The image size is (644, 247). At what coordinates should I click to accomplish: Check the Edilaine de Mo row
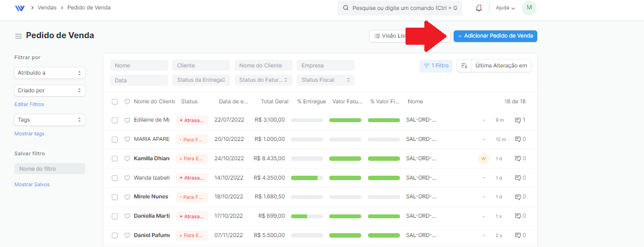(115, 120)
